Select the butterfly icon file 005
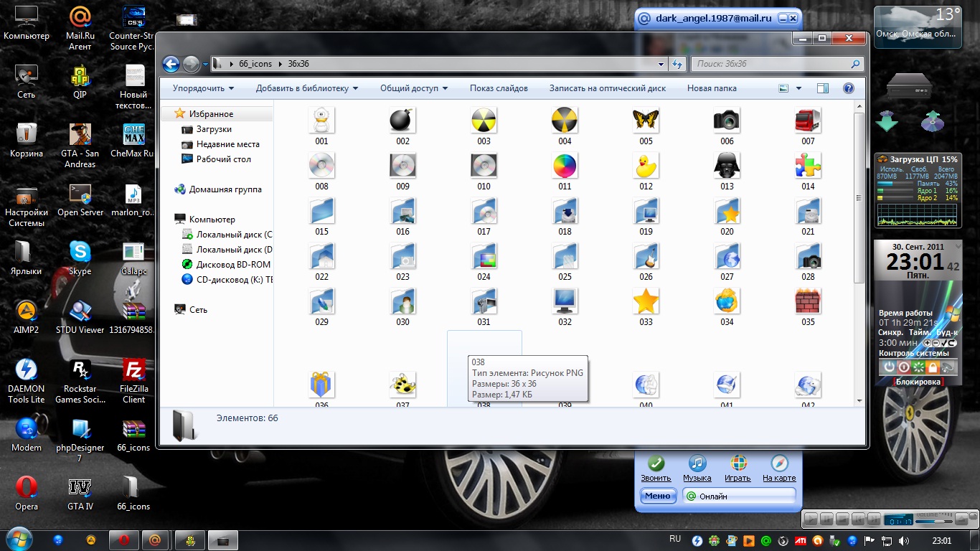This screenshot has width=980, height=551. coord(646,121)
